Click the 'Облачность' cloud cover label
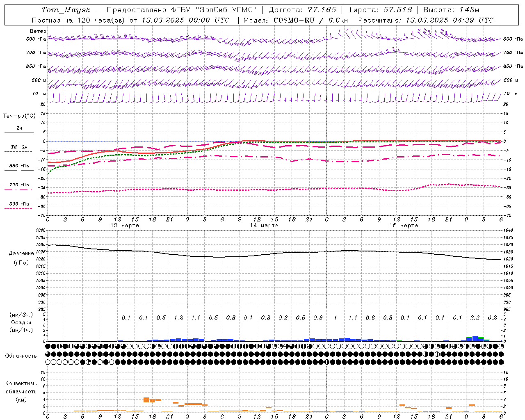The image size is (525, 420). pos(21,356)
